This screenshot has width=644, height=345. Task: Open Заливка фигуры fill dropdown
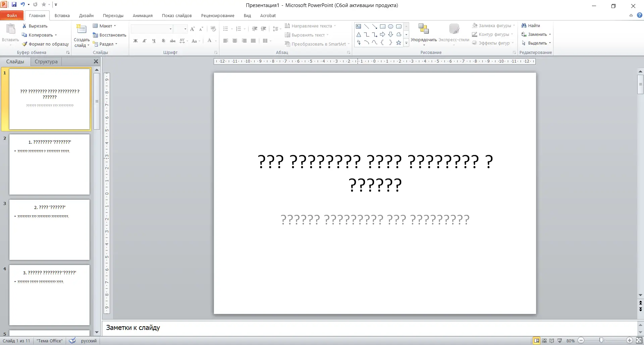point(514,25)
